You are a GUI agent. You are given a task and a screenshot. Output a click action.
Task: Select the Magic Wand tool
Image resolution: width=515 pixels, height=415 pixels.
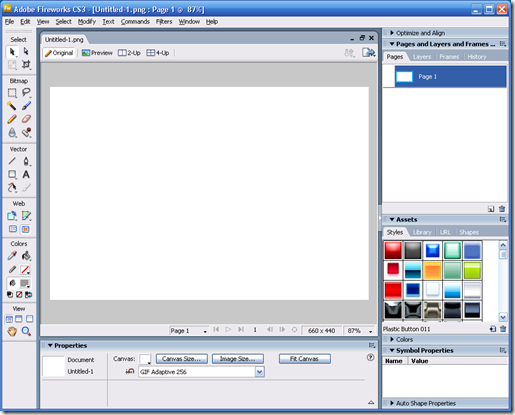tap(12, 106)
